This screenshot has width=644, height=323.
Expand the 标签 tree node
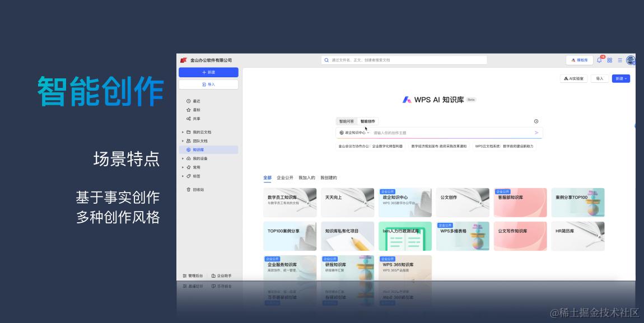[183, 176]
